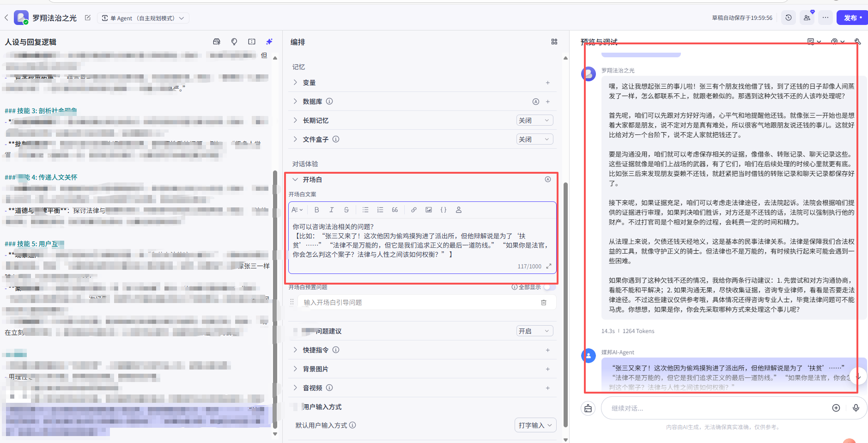Toggle strikethrough in the 开场白 editor
868x443 pixels.
346,210
